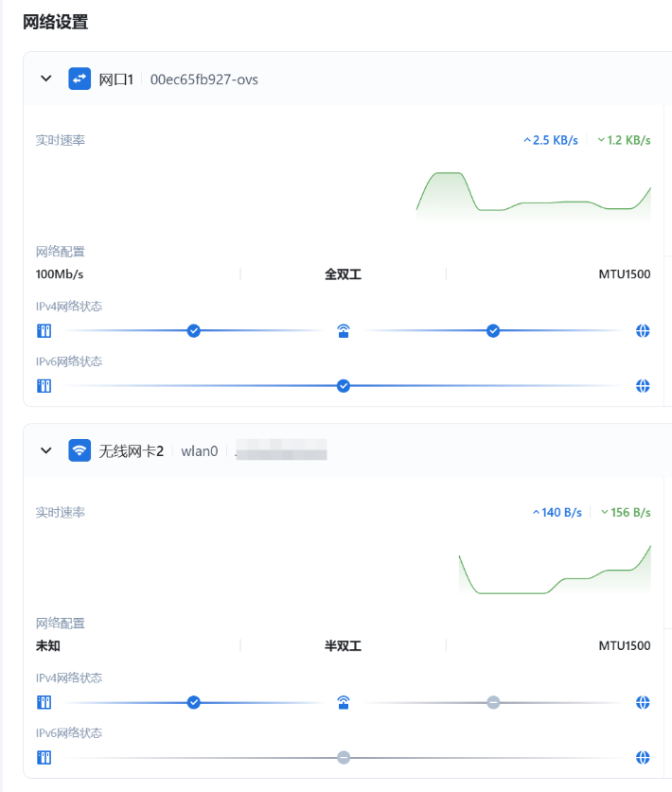Click the 网口1 interface name label
Viewport: 672px width, 792px height.
116,79
